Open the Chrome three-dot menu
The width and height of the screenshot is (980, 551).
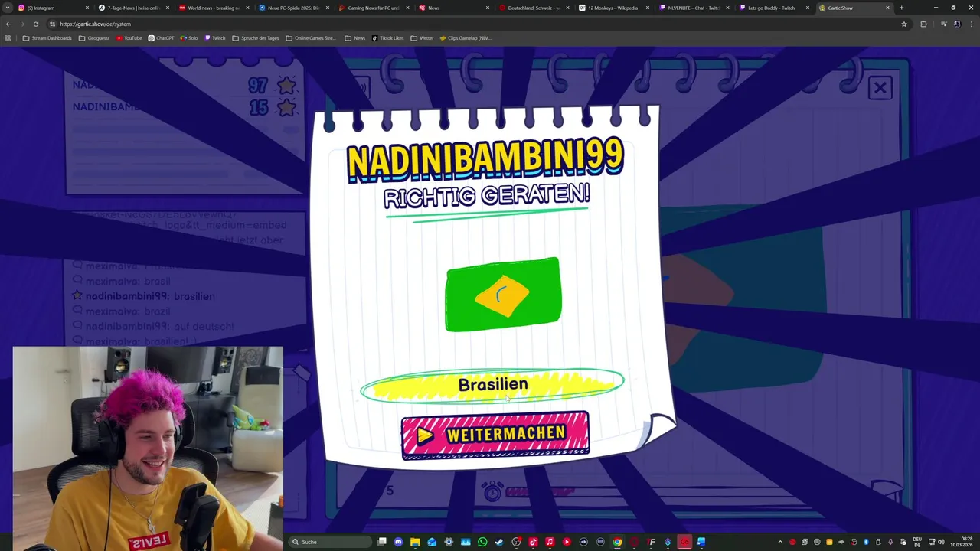(971, 24)
